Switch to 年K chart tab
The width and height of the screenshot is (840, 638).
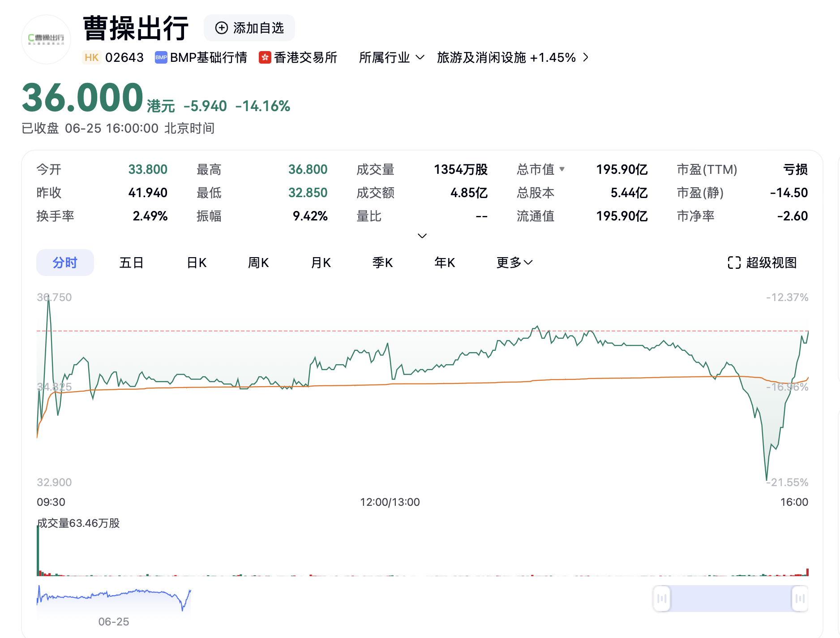point(445,263)
